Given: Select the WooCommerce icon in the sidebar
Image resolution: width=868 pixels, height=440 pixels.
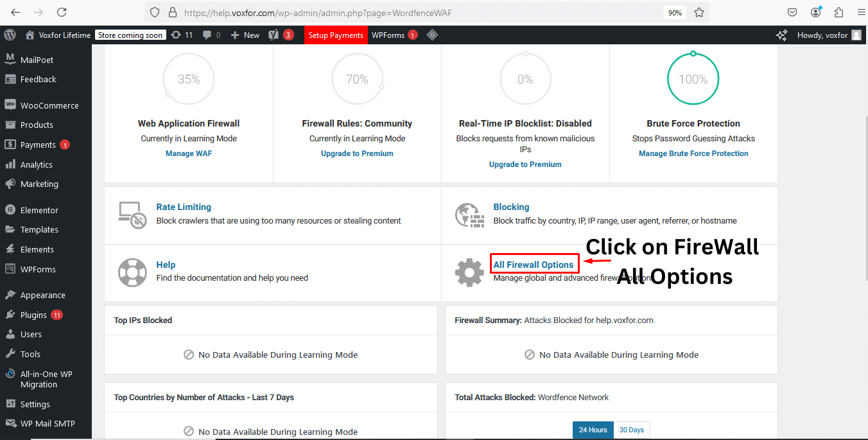Looking at the screenshot, I should click(x=9, y=105).
